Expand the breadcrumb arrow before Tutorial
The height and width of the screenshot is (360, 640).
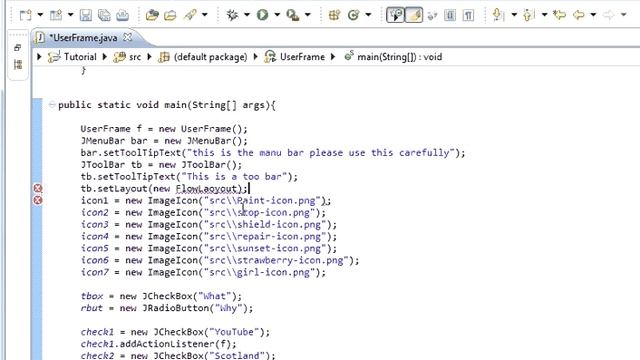coord(39,57)
